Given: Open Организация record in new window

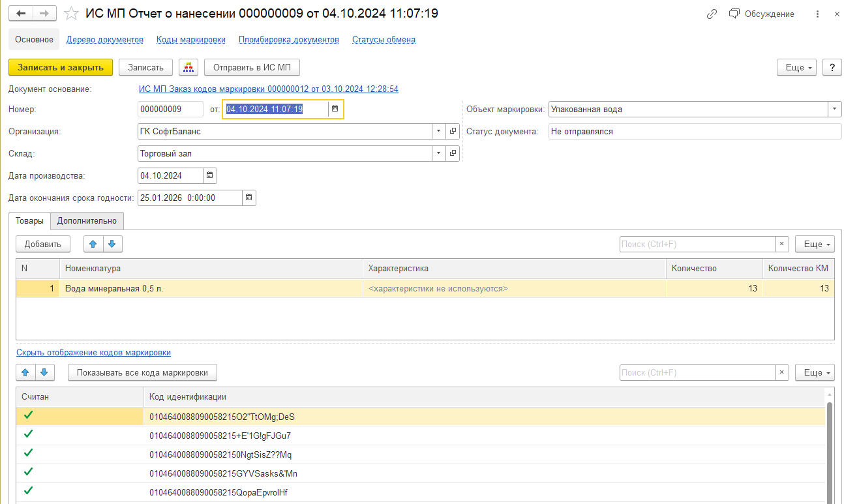Looking at the screenshot, I should pos(453,131).
